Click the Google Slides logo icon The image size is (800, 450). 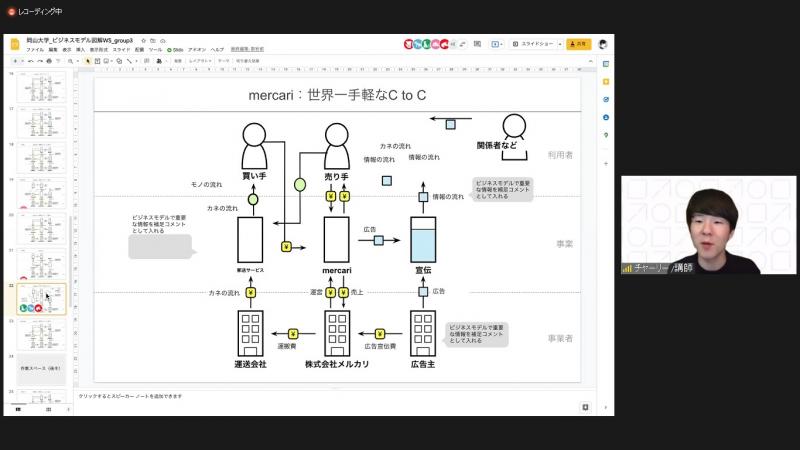click(x=15, y=44)
